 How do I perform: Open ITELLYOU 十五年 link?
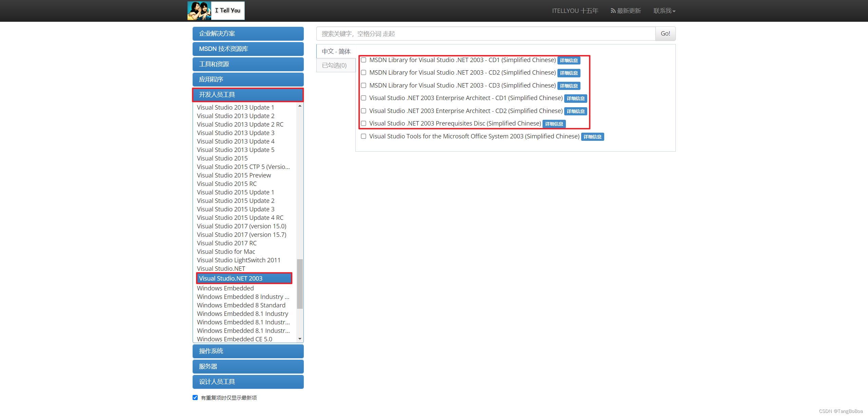(x=575, y=11)
